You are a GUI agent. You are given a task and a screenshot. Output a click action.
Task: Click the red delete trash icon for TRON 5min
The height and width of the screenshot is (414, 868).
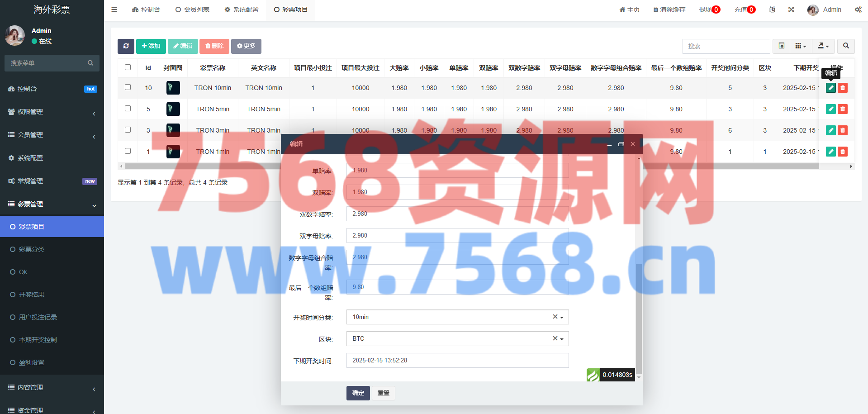coord(842,109)
